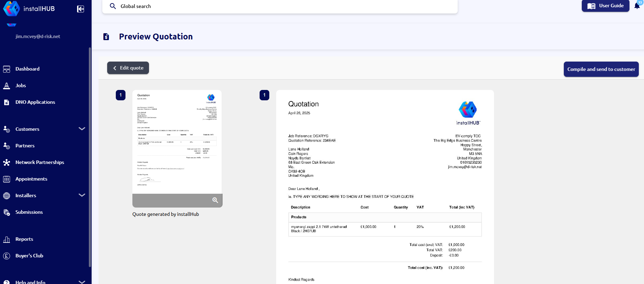This screenshot has height=284, width=644.
Task: Click the Appointments calendar icon
Action: (7, 179)
